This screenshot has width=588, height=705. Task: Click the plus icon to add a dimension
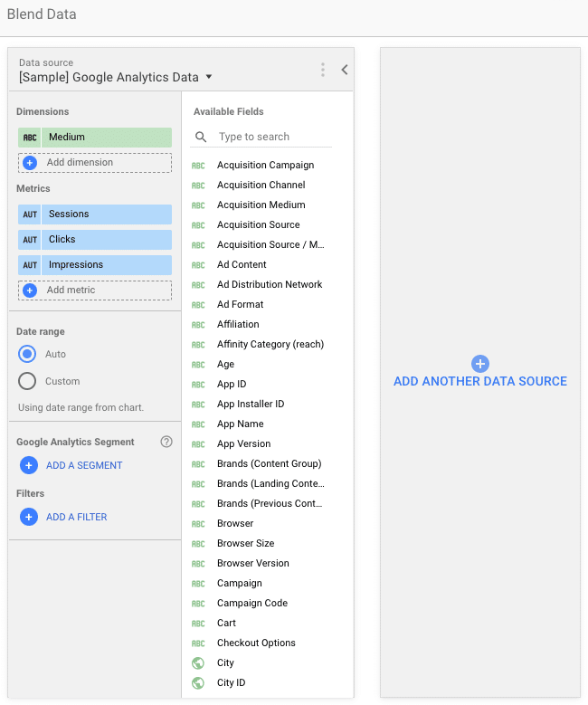(30, 163)
